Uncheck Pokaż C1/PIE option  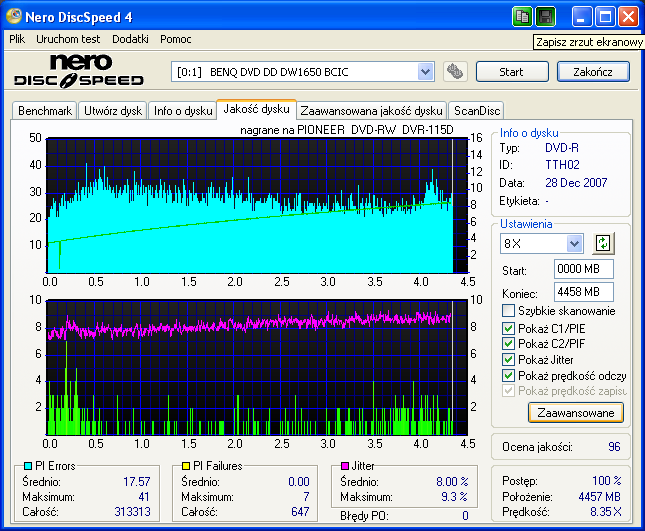(x=508, y=328)
